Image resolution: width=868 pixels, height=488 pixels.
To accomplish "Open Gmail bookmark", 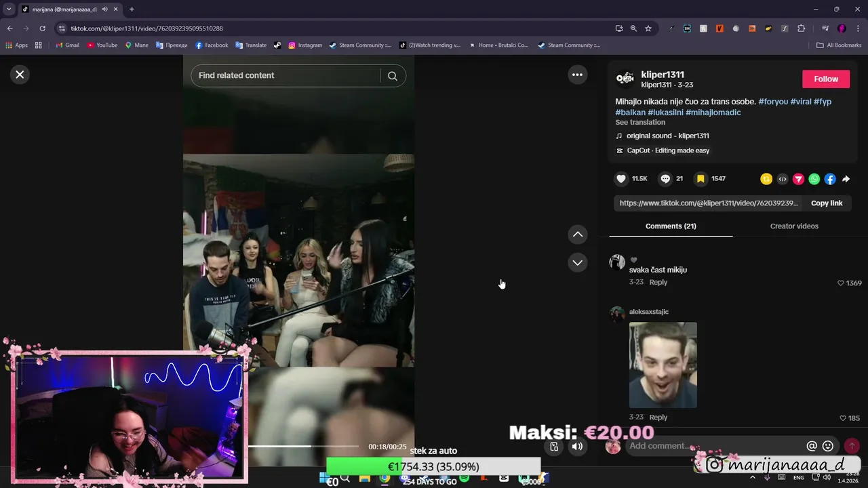I will [67, 45].
